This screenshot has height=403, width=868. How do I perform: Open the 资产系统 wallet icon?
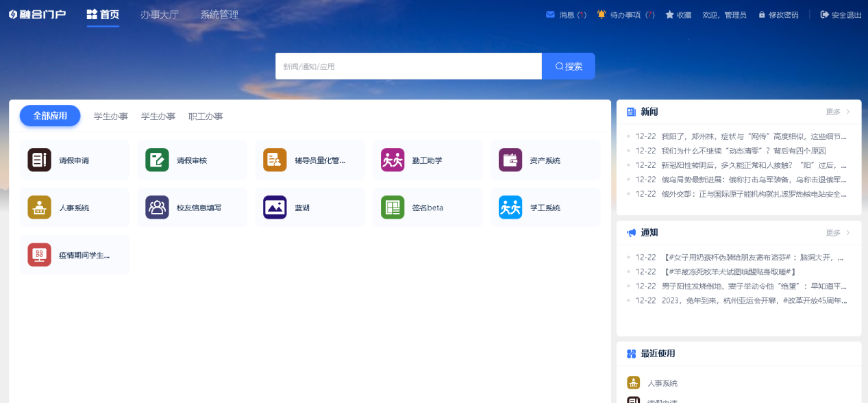(510, 160)
